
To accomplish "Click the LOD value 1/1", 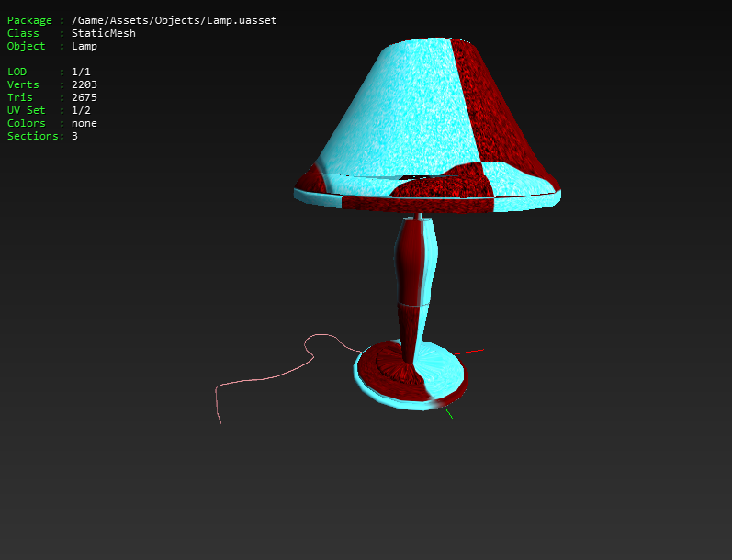I will pos(81,72).
